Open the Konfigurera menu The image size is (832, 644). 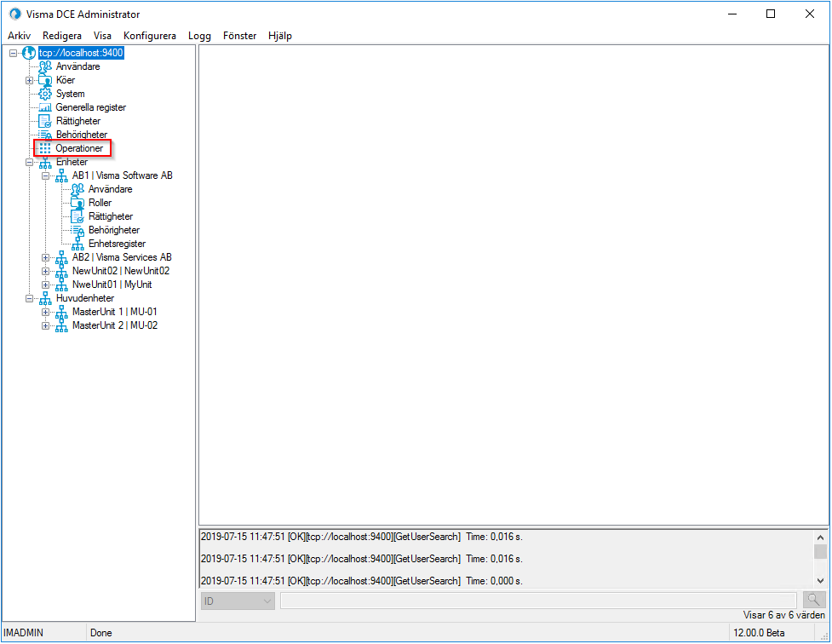[150, 36]
